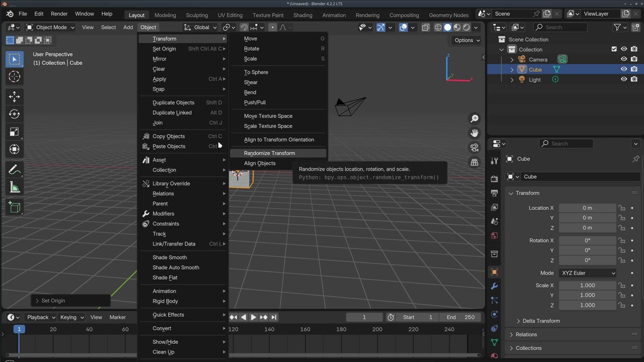
Task: Toggle Scale X lock icon
Action: coord(622,286)
